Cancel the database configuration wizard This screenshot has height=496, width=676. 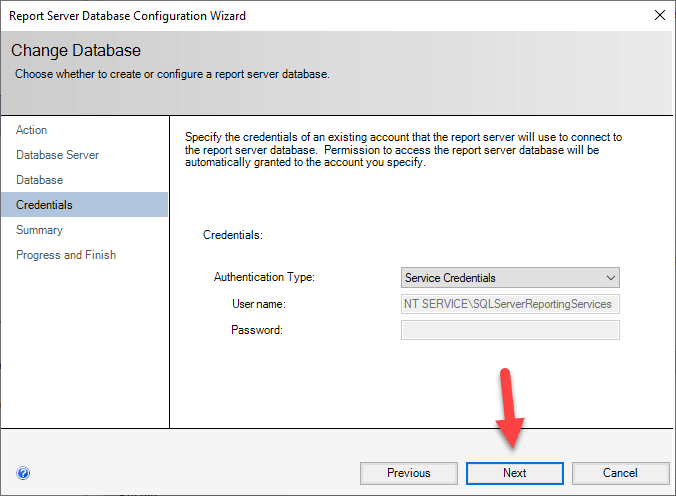[x=620, y=473]
